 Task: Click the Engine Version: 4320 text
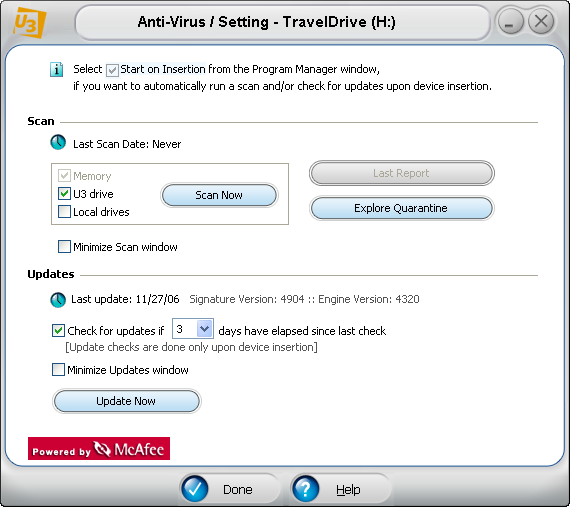click(369, 299)
